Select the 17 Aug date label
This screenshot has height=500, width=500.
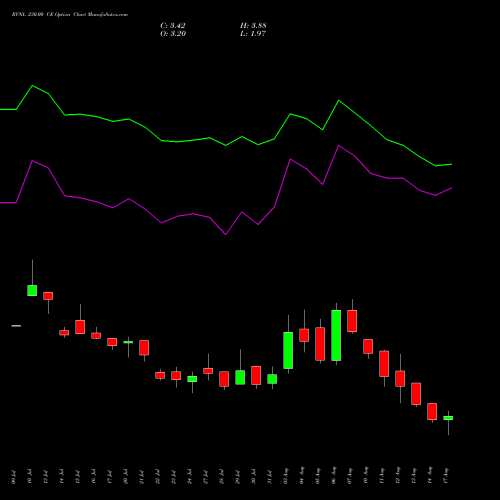446,476
